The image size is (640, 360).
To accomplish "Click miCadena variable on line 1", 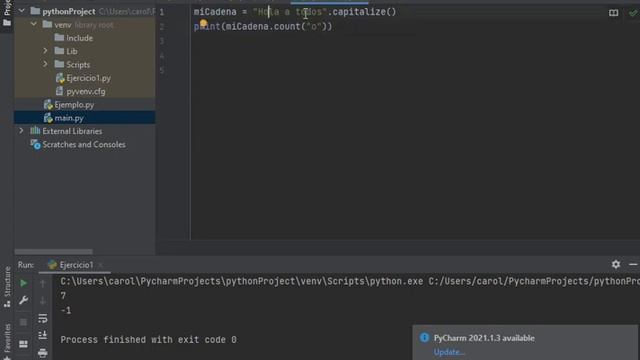I will tap(215, 12).
